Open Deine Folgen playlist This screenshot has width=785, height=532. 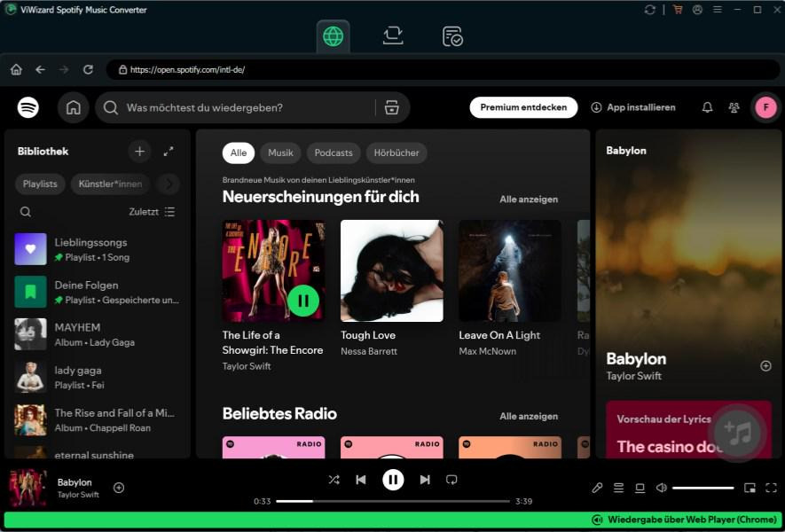[98, 292]
